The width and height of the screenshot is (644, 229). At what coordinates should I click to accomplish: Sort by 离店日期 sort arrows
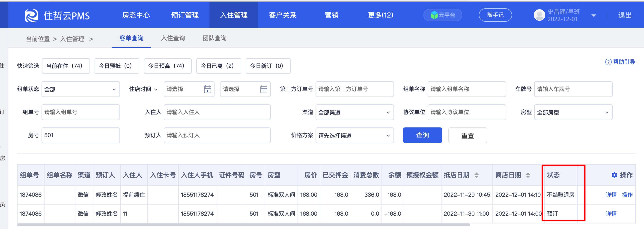[528, 175]
